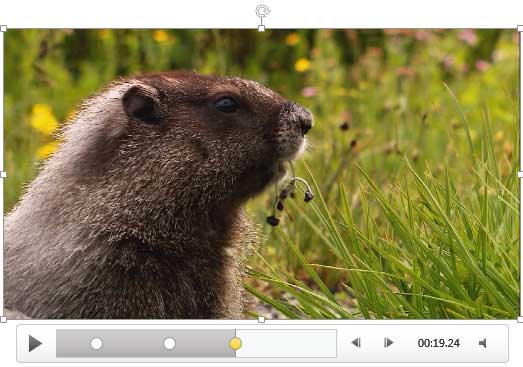Step back one frame with rewind icon
Image resolution: width=523 pixels, height=367 pixels.
(356, 343)
